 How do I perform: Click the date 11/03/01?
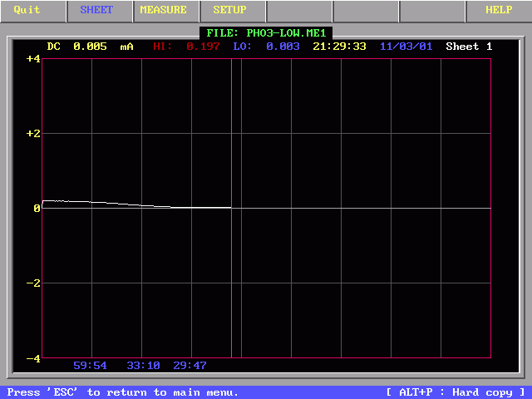(x=406, y=47)
